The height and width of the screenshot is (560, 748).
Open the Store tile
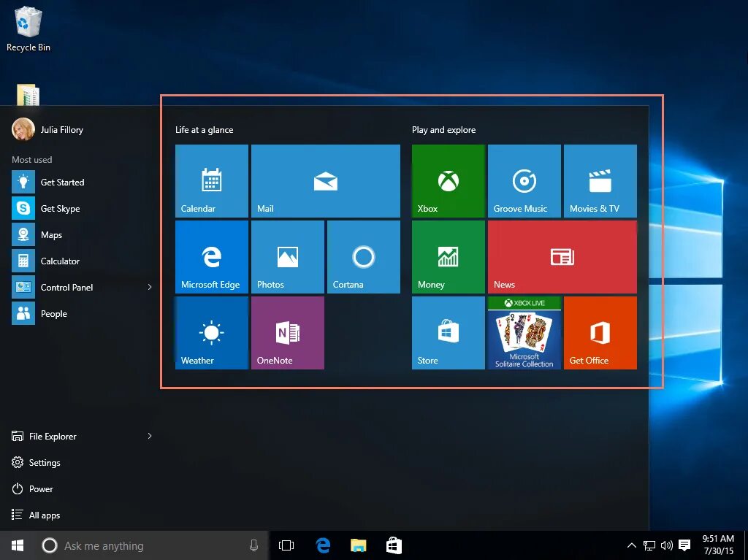pos(448,332)
